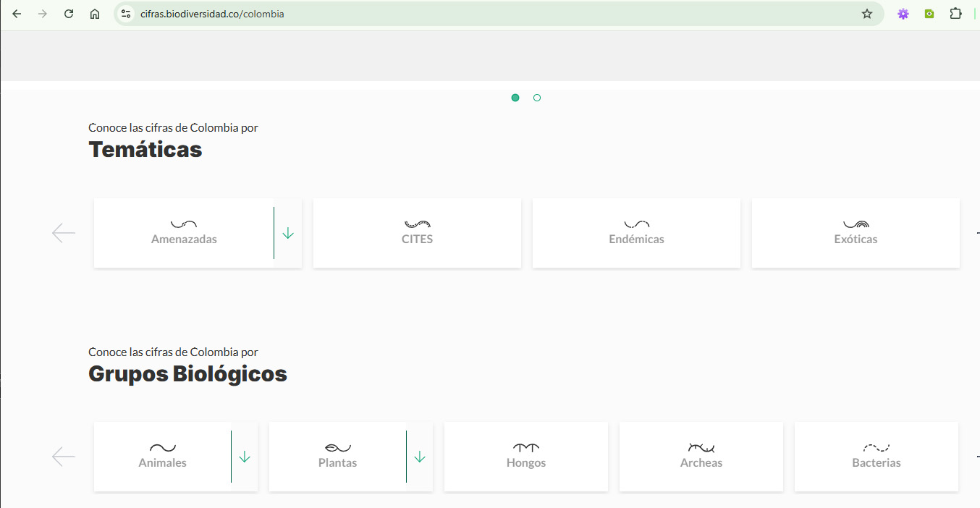The width and height of the screenshot is (980, 508).
Task: Click the Grupos Biológicos heading
Action: coord(188,374)
